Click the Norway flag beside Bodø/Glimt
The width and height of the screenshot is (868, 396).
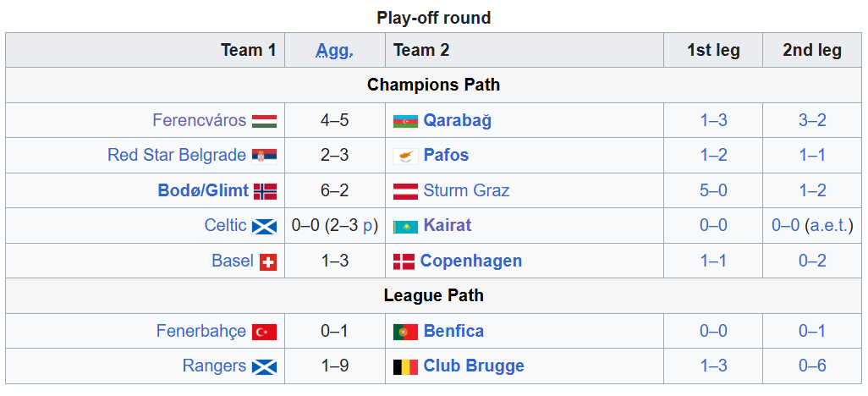(x=265, y=191)
